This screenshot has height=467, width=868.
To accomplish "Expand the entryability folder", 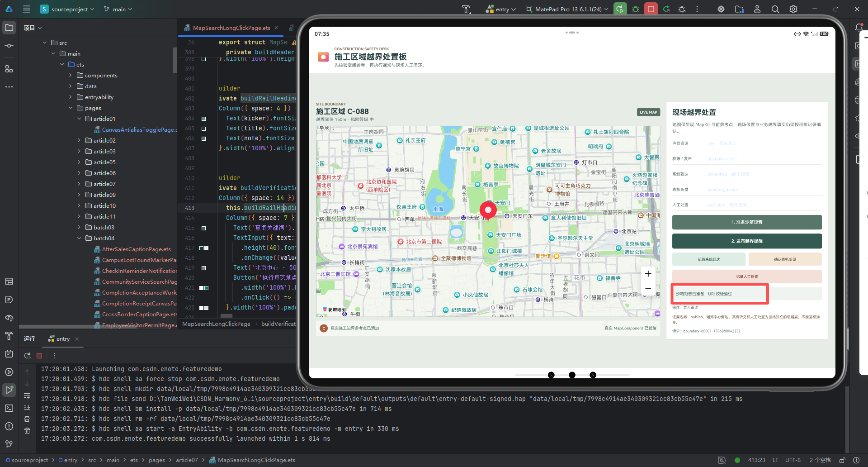I will pyautogui.click(x=71, y=97).
